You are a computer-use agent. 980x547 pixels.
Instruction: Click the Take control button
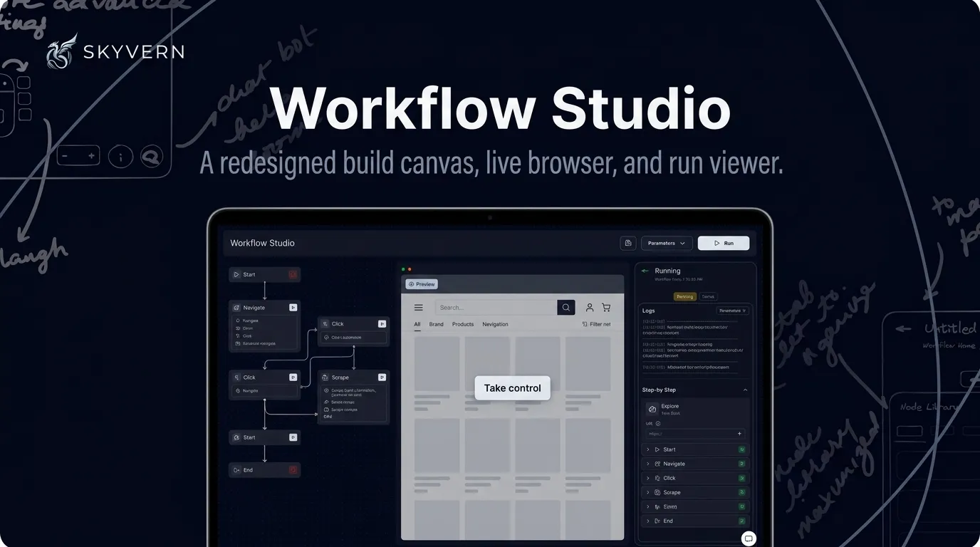pos(513,388)
